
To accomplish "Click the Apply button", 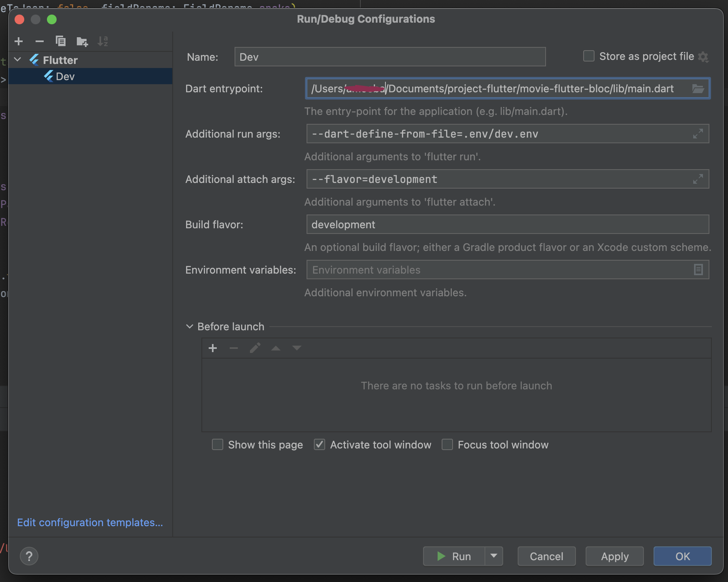I will (615, 556).
